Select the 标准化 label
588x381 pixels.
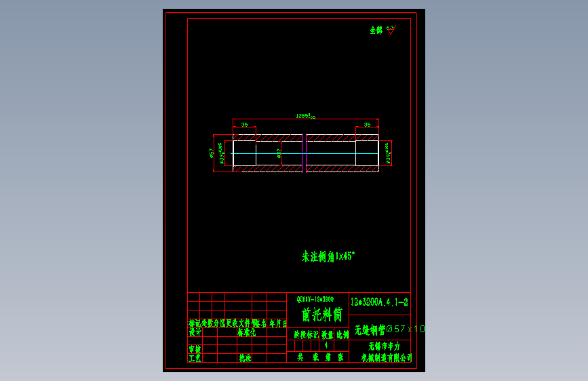[247, 332]
